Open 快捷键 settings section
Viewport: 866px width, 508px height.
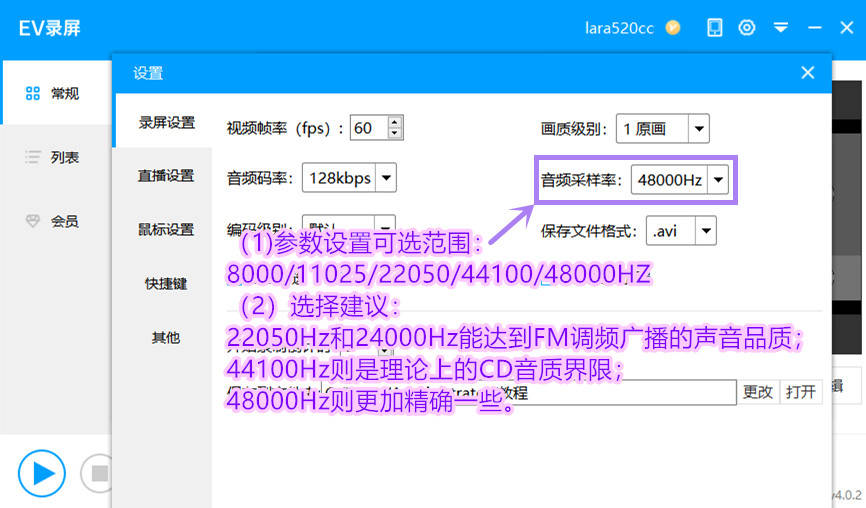click(x=166, y=284)
